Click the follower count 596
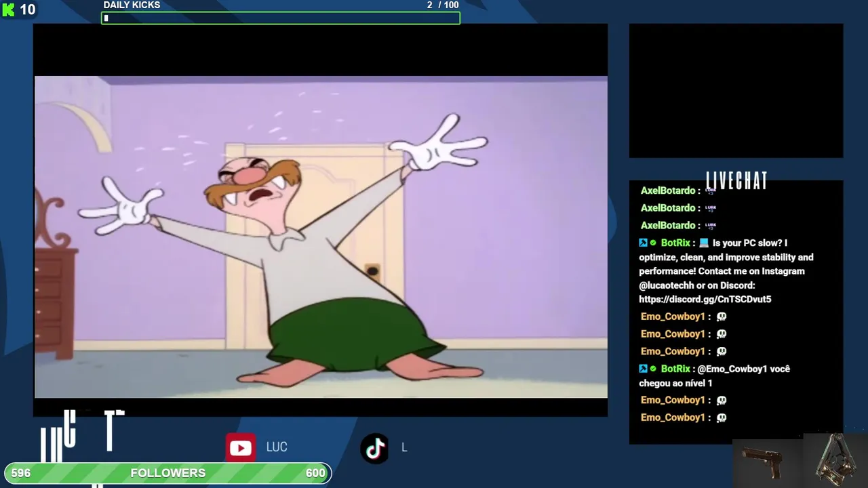The image size is (868, 488). click(21, 473)
